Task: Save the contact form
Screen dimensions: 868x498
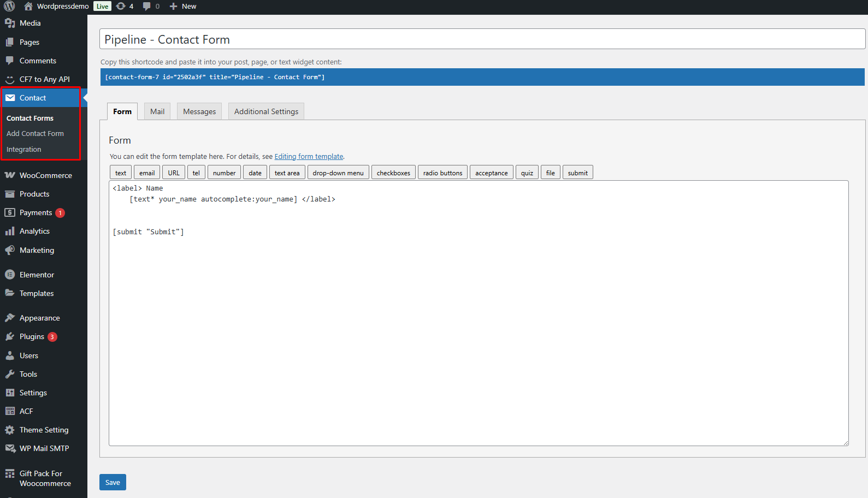Action: click(113, 482)
